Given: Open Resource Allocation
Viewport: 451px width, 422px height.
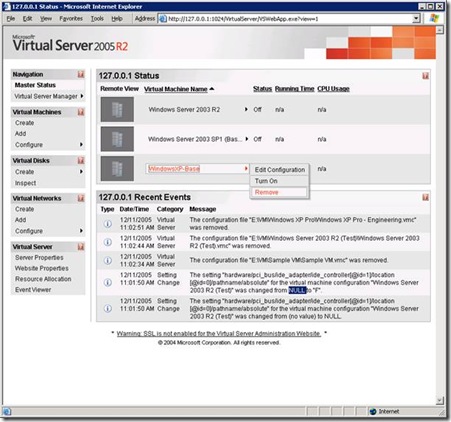Looking at the screenshot, I should click(x=43, y=279).
